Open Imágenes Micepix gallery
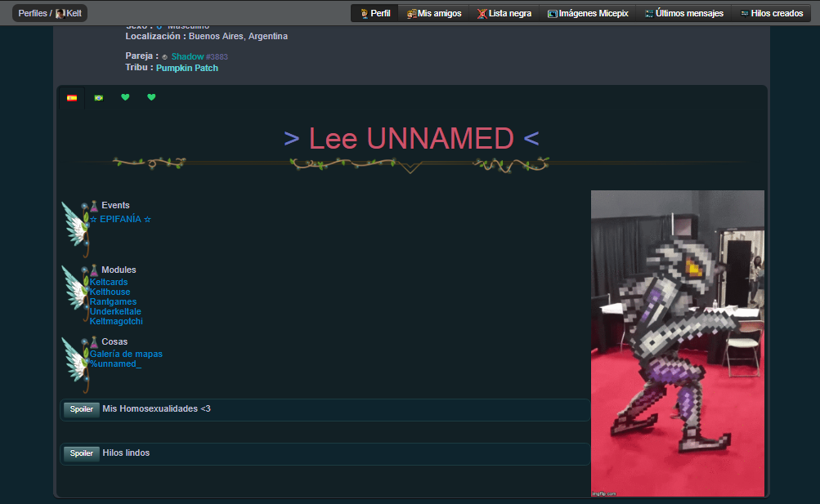 [588, 13]
